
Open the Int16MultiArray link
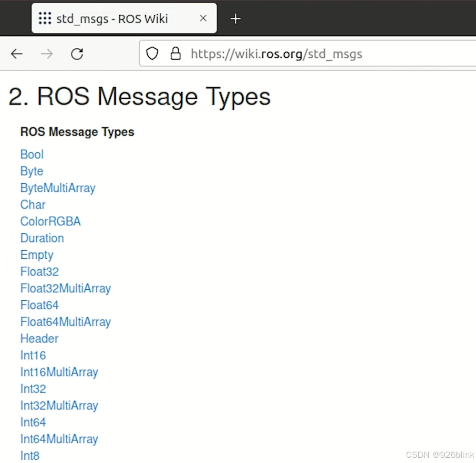[59, 372]
